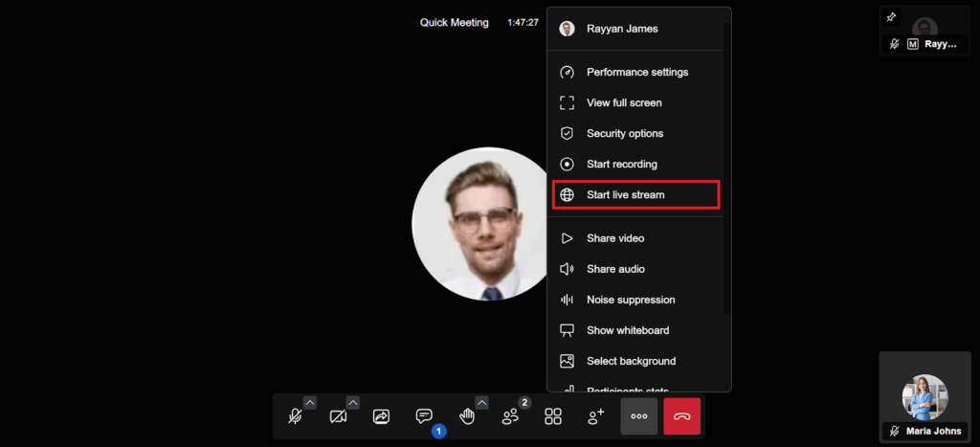Turn on the camera from the toolbar

[338, 416]
